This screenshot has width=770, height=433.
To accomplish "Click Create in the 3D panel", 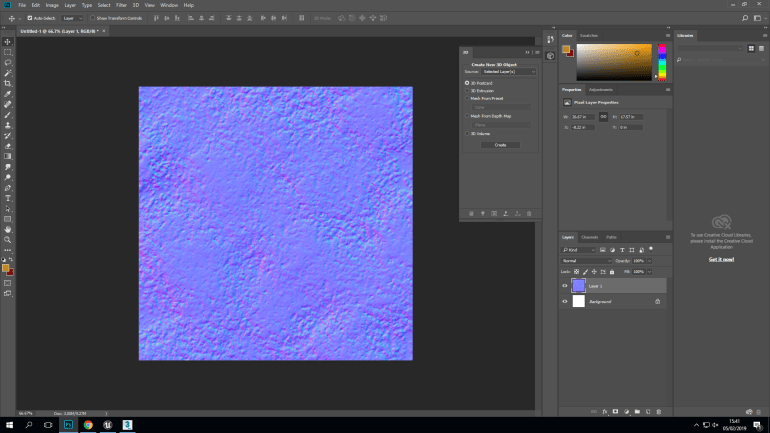I will point(500,145).
